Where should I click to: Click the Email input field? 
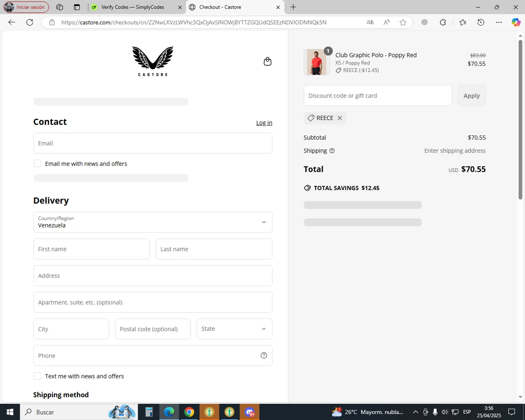click(153, 143)
